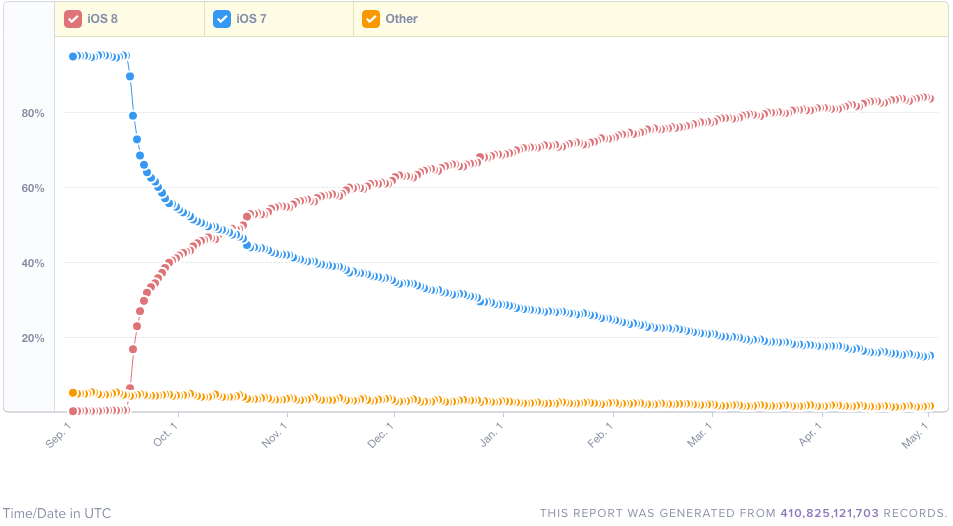Select the first iOS 7 data point
Viewport: 953px width, 526px height.
click(73, 56)
